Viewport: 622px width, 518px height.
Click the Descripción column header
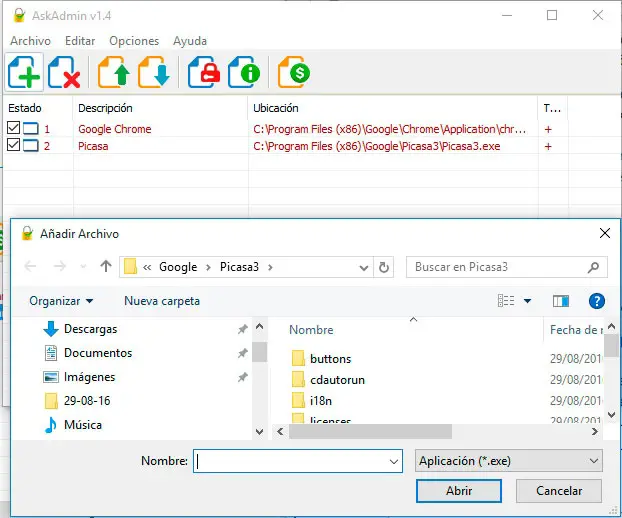(105, 108)
